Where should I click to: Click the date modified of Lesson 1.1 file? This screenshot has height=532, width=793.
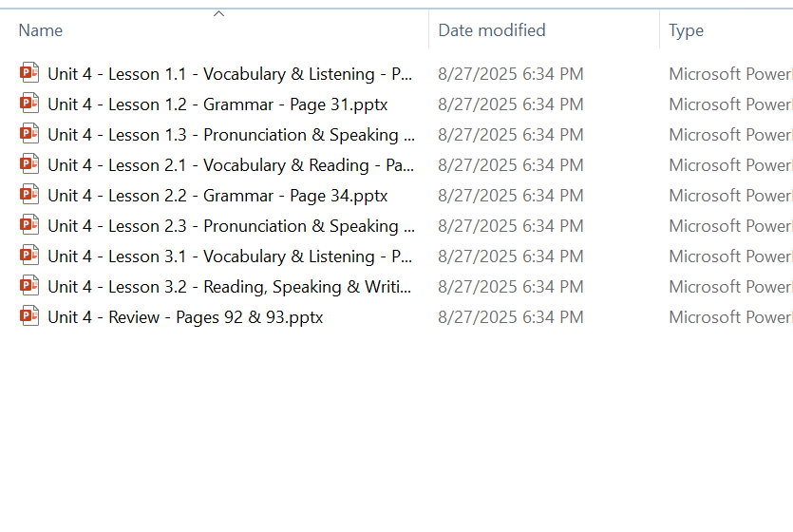point(510,73)
